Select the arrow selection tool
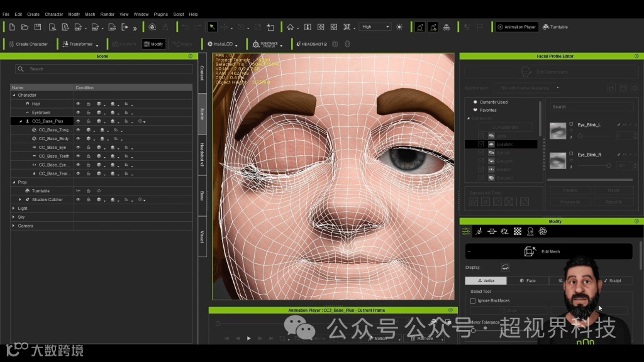Image resolution: width=644 pixels, height=362 pixels. pos(213,27)
